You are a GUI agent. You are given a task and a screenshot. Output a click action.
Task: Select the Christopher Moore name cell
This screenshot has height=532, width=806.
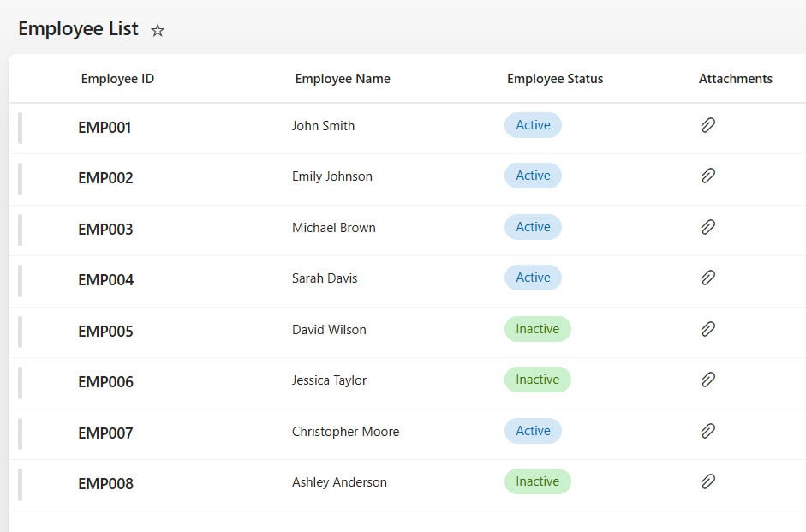345,432
